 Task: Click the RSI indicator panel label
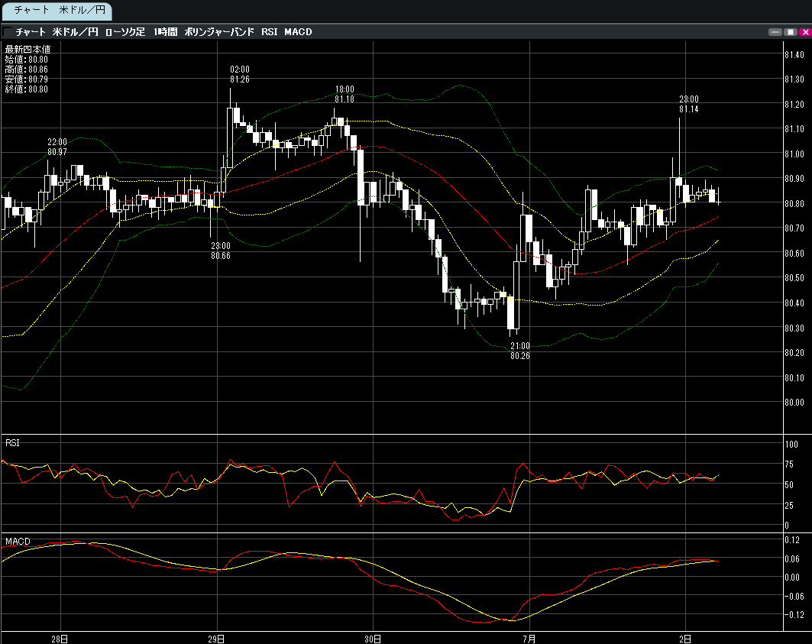click(x=13, y=443)
